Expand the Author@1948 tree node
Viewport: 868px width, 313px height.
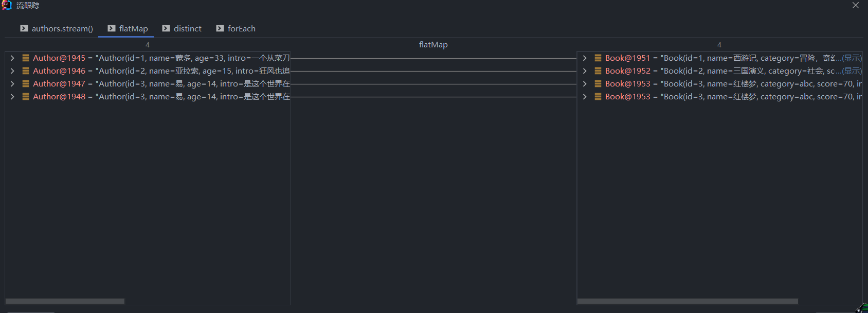pos(12,97)
